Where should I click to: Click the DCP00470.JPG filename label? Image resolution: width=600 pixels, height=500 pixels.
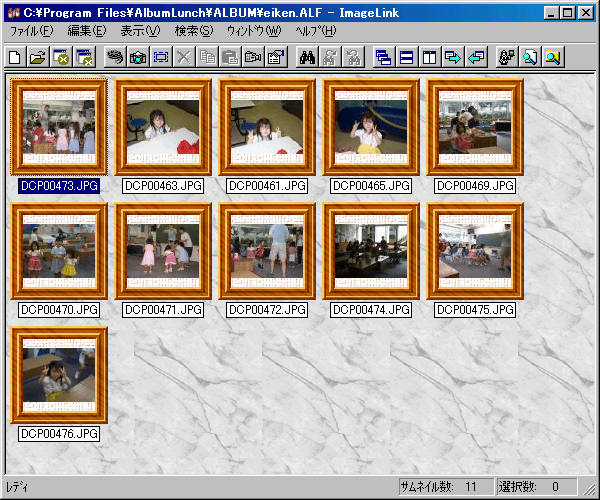pos(59,310)
